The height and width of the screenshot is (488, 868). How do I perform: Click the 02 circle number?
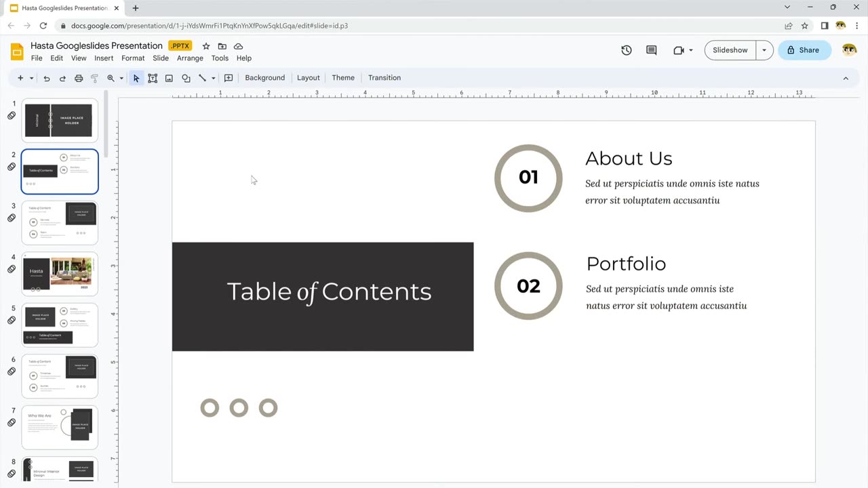coord(528,286)
